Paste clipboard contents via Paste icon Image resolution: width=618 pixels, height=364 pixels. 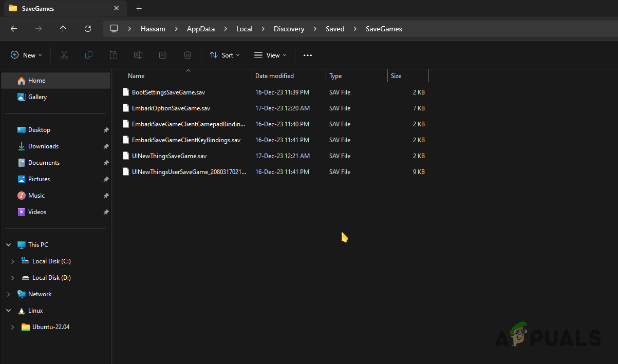click(113, 55)
